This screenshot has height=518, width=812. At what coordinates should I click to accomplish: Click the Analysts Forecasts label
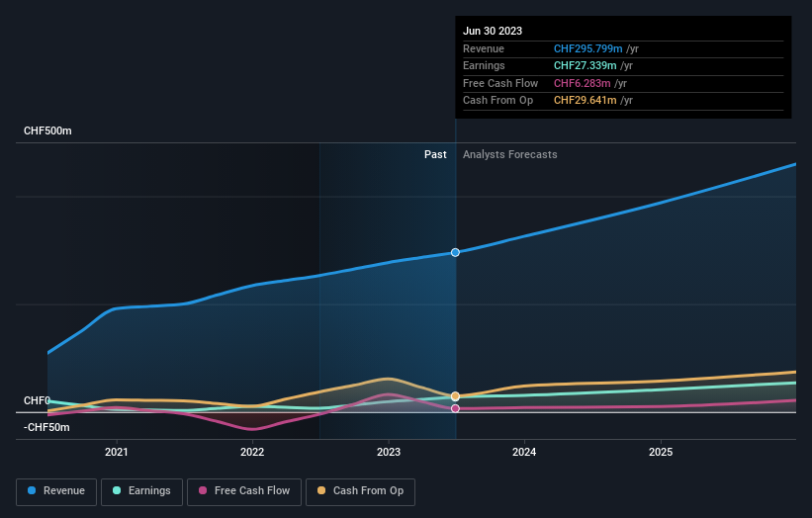tap(510, 155)
